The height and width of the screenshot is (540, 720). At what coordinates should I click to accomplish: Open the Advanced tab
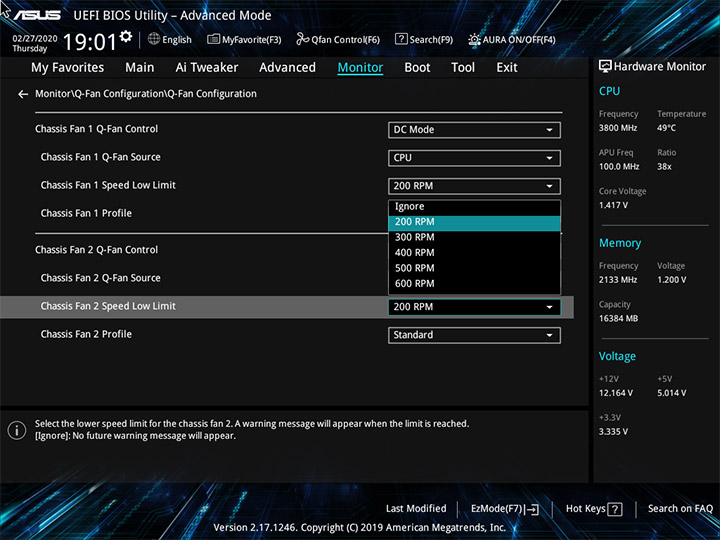[x=287, y=68]
